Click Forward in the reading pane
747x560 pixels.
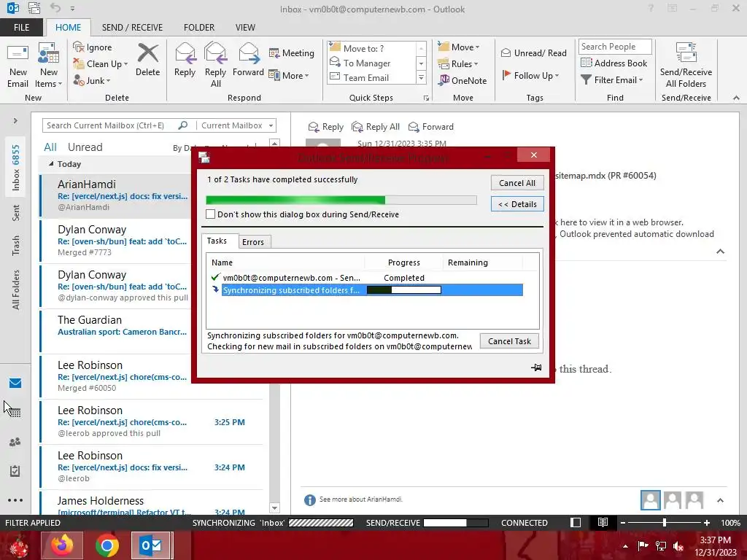431,127
